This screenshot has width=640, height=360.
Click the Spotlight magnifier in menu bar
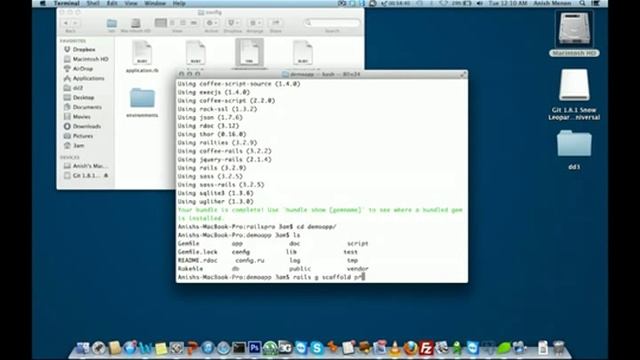click(x=582, y=3)
